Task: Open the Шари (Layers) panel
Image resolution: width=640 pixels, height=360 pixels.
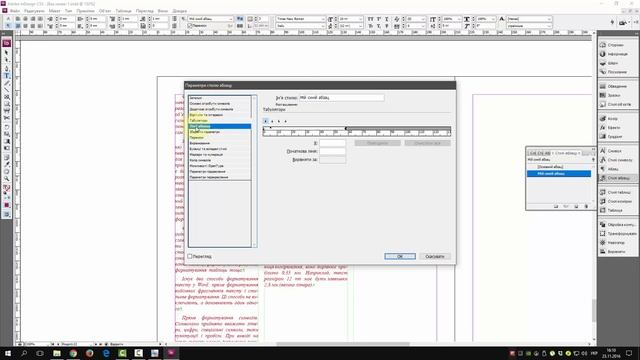Action: pos(618,63)
